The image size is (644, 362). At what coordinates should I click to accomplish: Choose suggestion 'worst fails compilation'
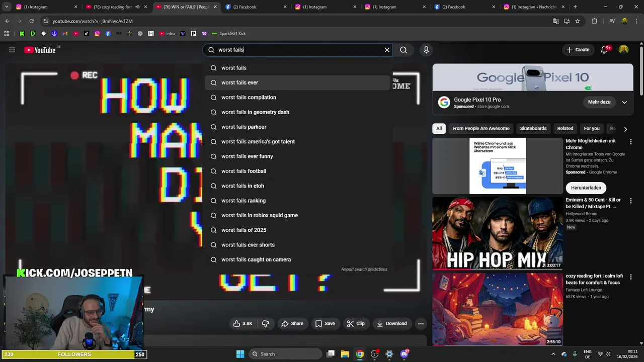click(x=298, y=98)
